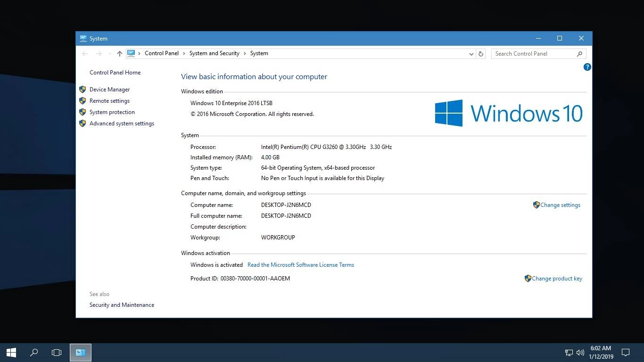The image size is (644, 362).
Task: Click shield icon next to Change product key
Action: coord(528,278)
